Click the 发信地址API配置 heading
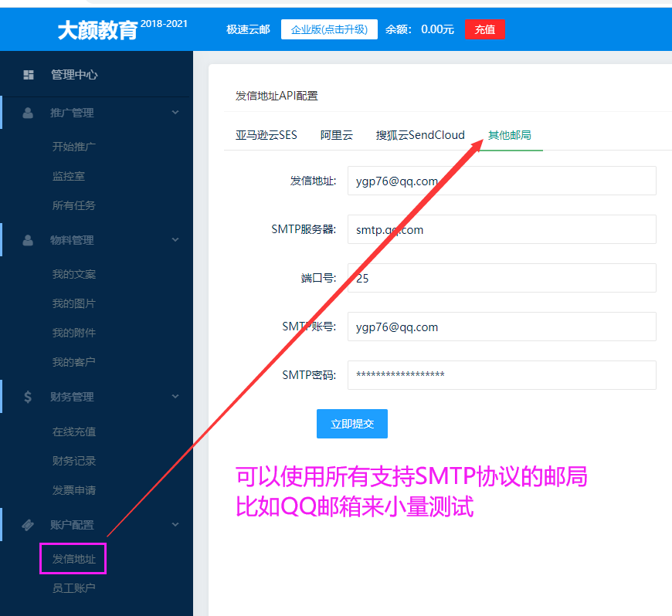The height and width of the screenshot is (616, 672). coord(277,96)
